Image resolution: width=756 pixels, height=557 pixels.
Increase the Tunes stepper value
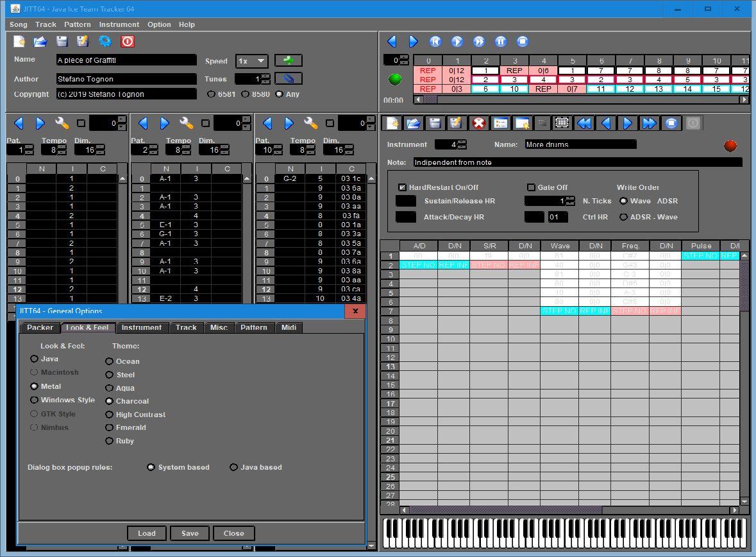pos(266,76)
